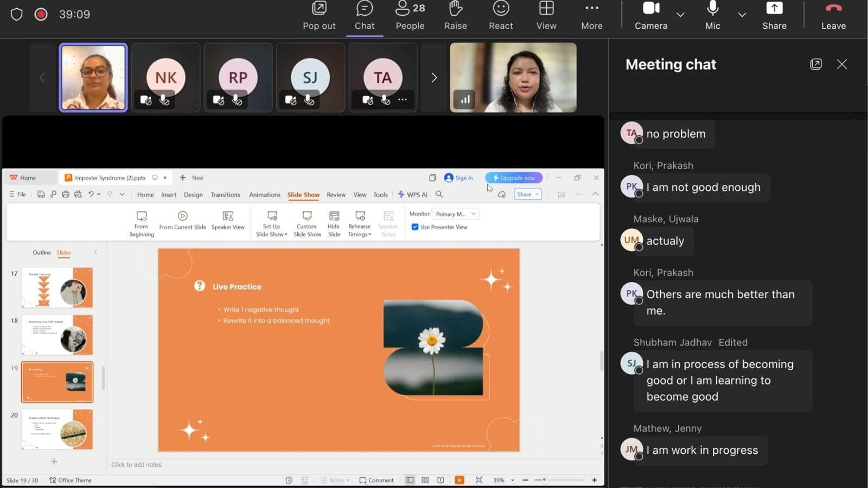This screenshot has width=868, height=488.
Task: Raise your hand in the meeting
Action: (455, 16)
